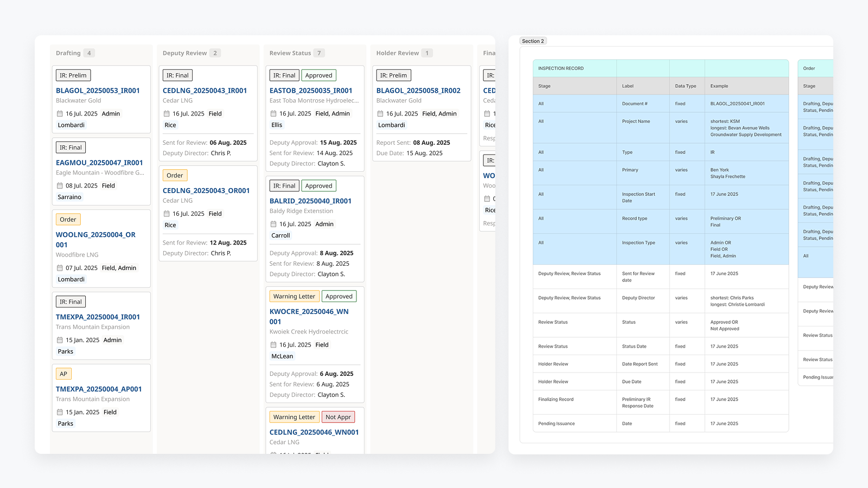This screenshot has height=488, width=868.
Task: Open BLAGOL_20250053_IR001 record link
Action: coord(98,91)
